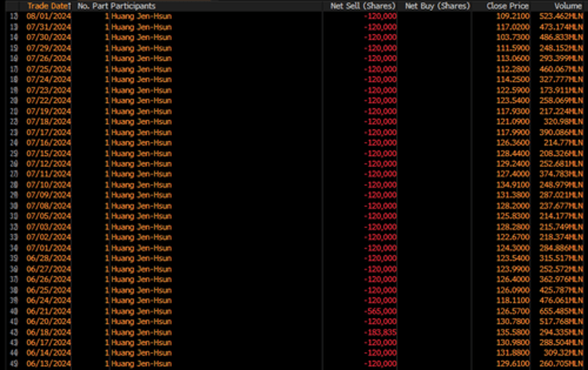Select Huang Jen-Hsun in the 07/19/2024 row

point(141,112)
